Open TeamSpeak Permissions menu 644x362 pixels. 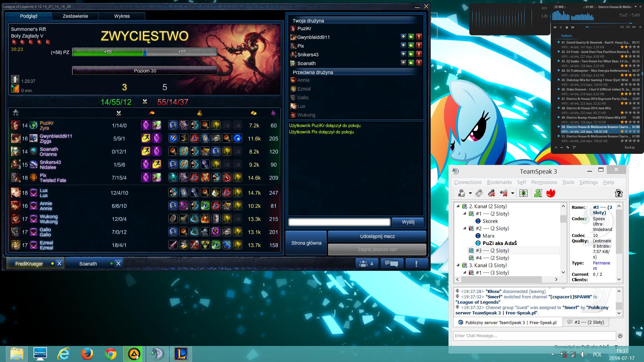[544, 182]
